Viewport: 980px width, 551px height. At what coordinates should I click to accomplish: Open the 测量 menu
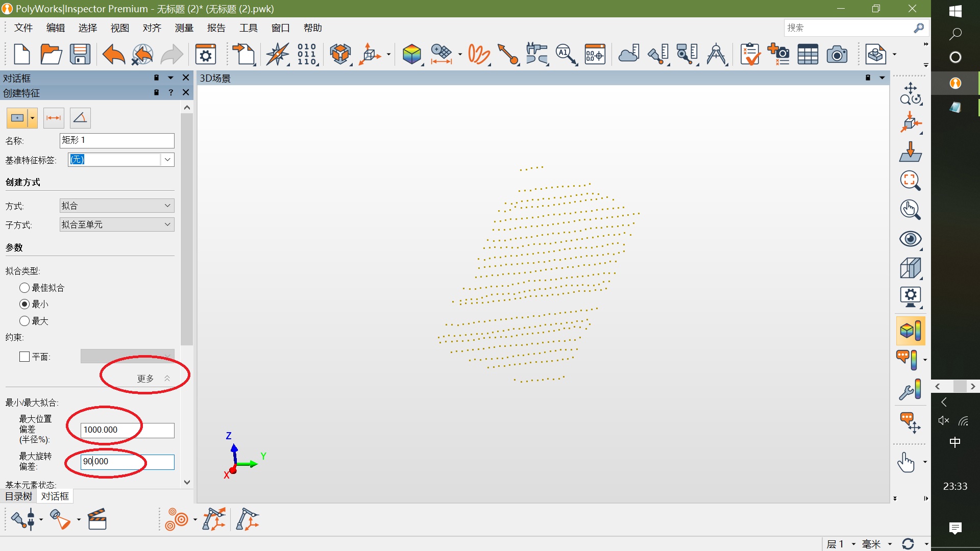pyautogui.click(x=184, y=28)
